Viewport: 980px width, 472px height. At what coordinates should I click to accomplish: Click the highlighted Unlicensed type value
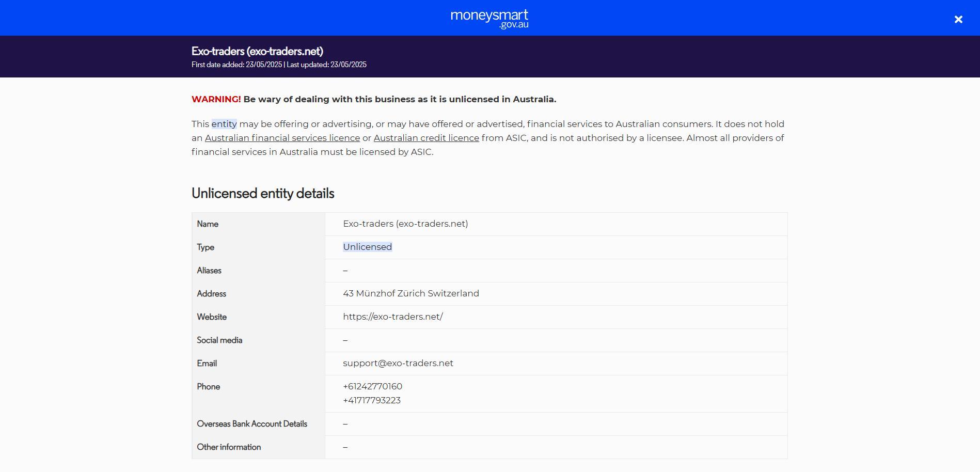pos(368,247)
